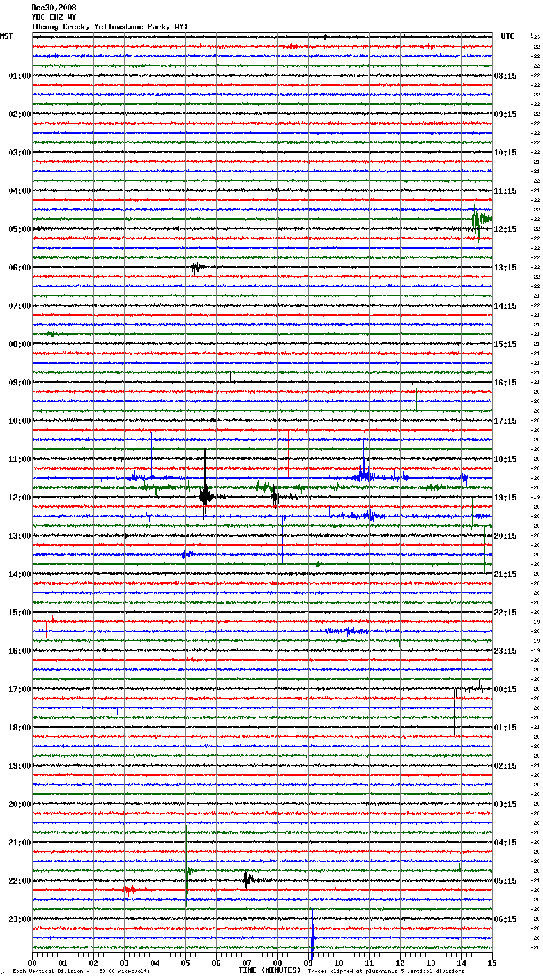Select the 14:00 MST time label

coord(19,574)
